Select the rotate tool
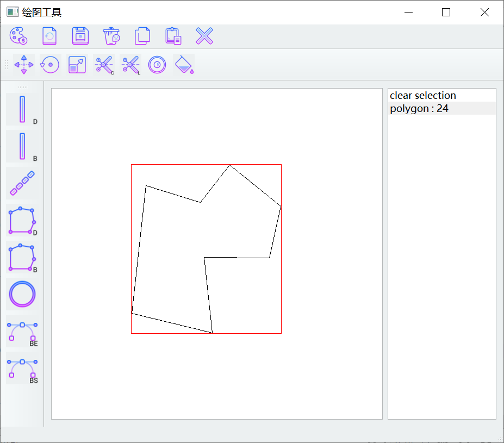This screenshot has height=443, width=504. coord(50,65)
